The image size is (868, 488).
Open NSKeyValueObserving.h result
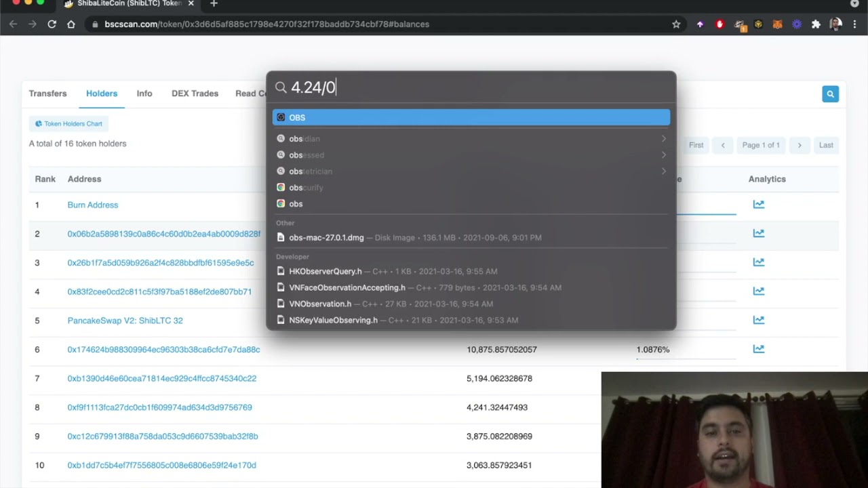471,320
